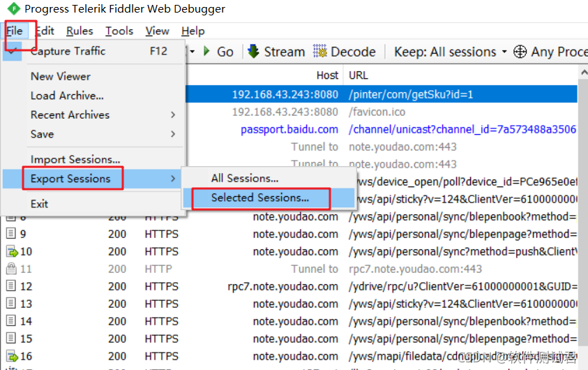Click the green Go arrow icon
This screenshot has width=588, height=370.
(x=206, y=51)
